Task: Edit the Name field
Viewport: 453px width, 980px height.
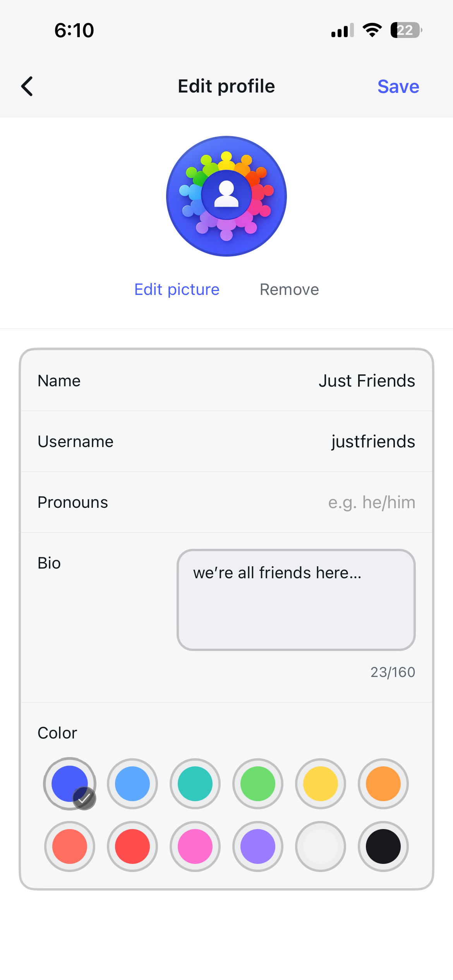Action: coord(366,381)
